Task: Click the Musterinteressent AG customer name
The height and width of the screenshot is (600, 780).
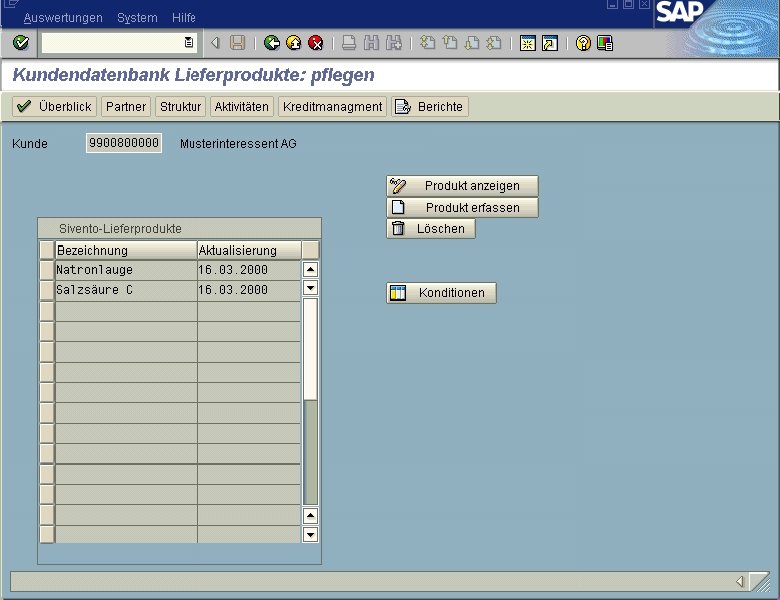Action: tap(238, 144)
